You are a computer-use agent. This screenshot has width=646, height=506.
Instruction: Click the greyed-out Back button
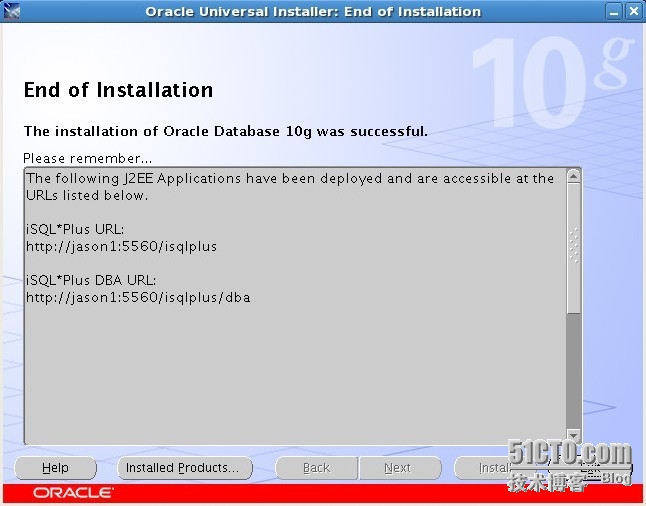316,468
